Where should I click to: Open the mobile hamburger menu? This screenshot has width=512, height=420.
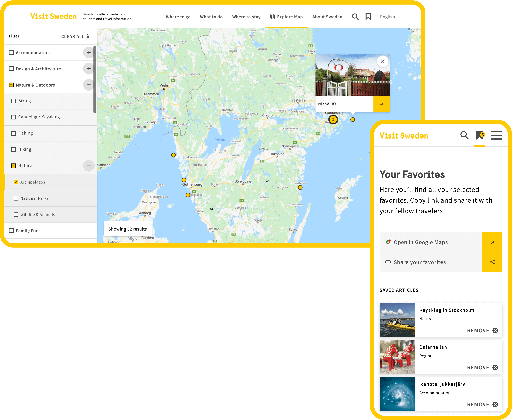pos(497,135)
